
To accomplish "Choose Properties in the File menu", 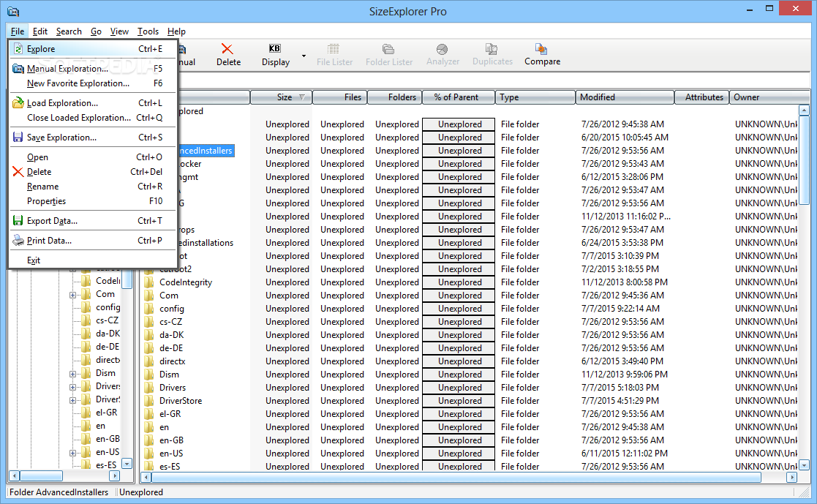I will 93,201.
